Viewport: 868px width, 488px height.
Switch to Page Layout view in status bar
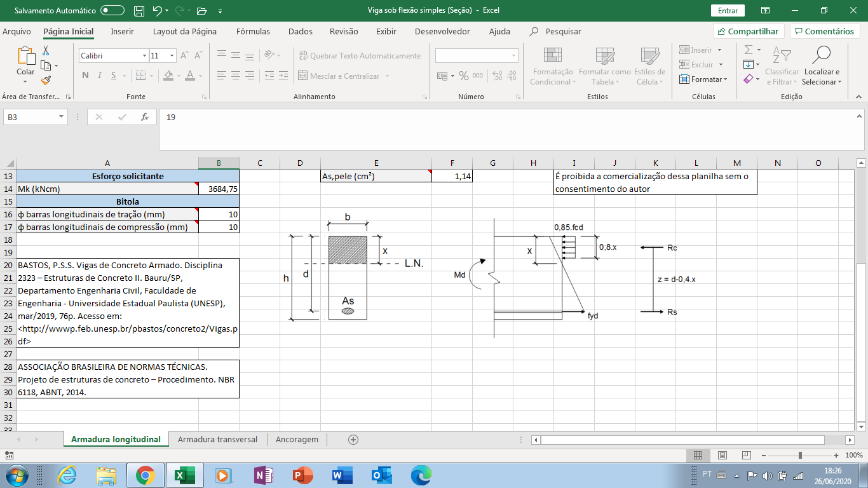click(x=722, y=455)
